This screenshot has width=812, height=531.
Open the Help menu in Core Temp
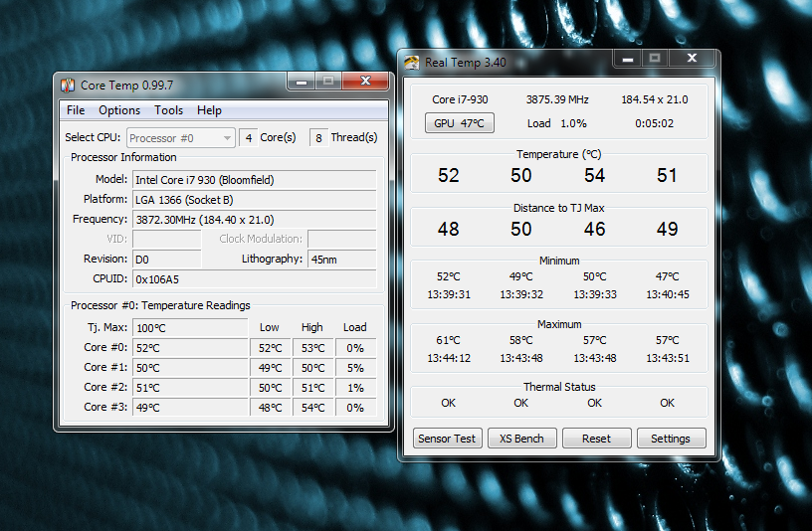point(209,110)
